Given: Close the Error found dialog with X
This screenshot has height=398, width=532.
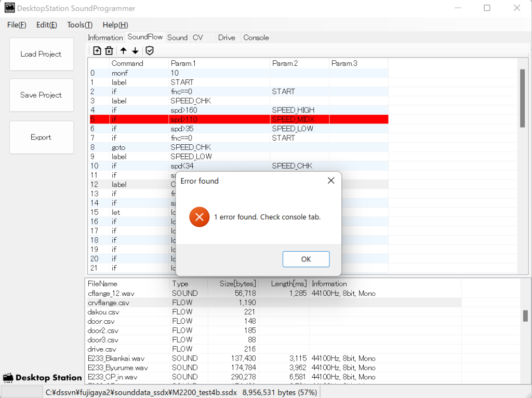Looking at the screenshot, I should (330, 181).
